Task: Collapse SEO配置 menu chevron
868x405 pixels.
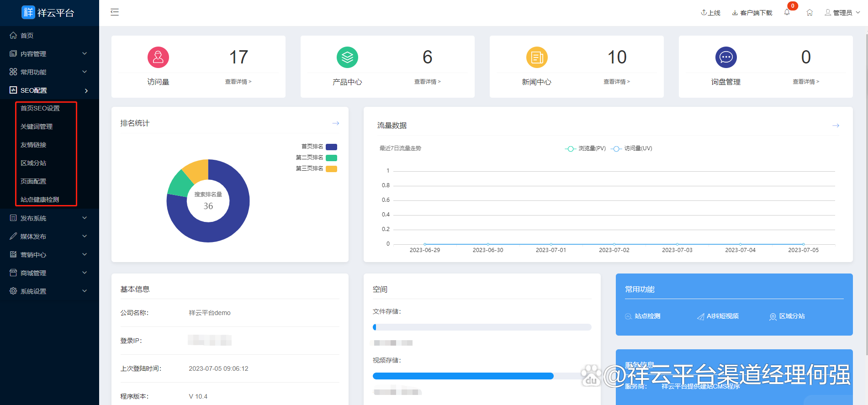Action: [x=86, y=90]
